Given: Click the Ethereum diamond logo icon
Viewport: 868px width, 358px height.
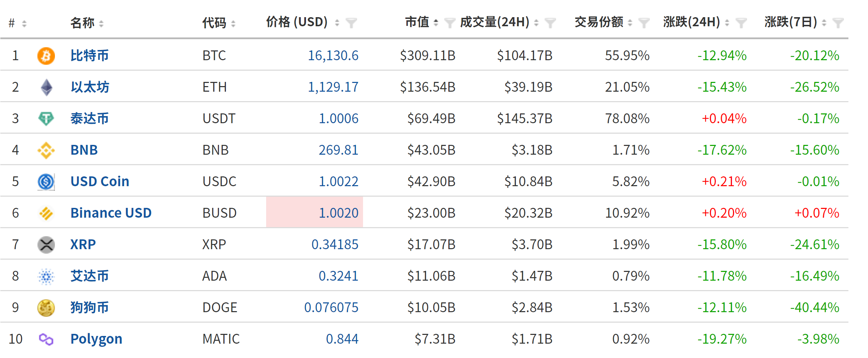Looking at the screenshot, I should click(x=46, y=87).
